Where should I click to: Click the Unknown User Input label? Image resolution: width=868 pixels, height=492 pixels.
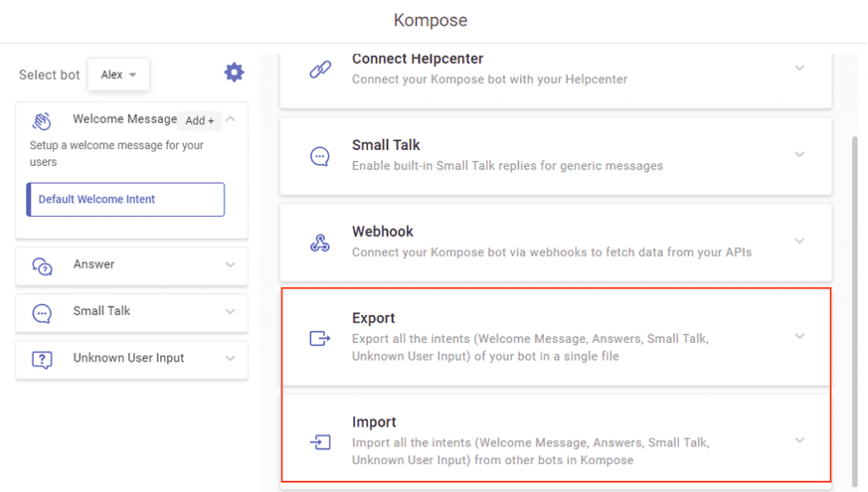click(129, 358)
